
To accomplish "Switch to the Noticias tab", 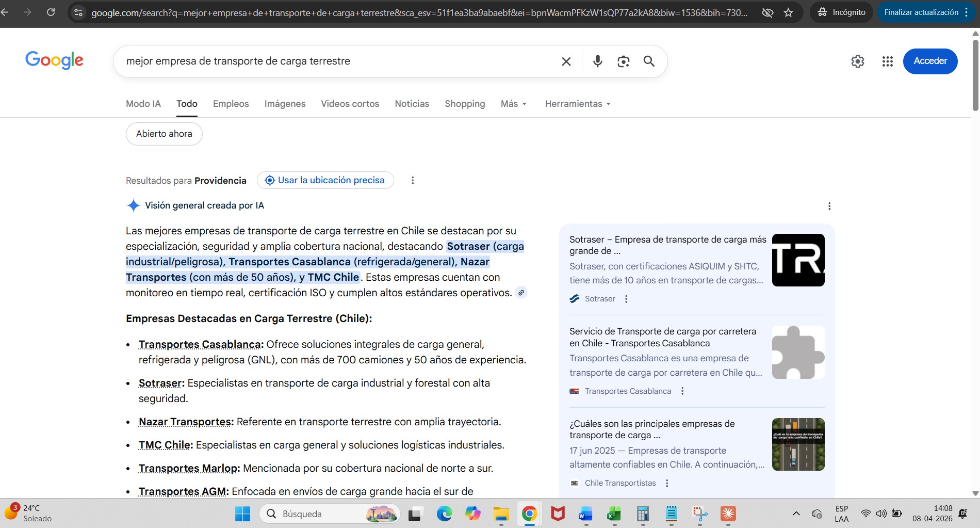I will coord(412,104).
